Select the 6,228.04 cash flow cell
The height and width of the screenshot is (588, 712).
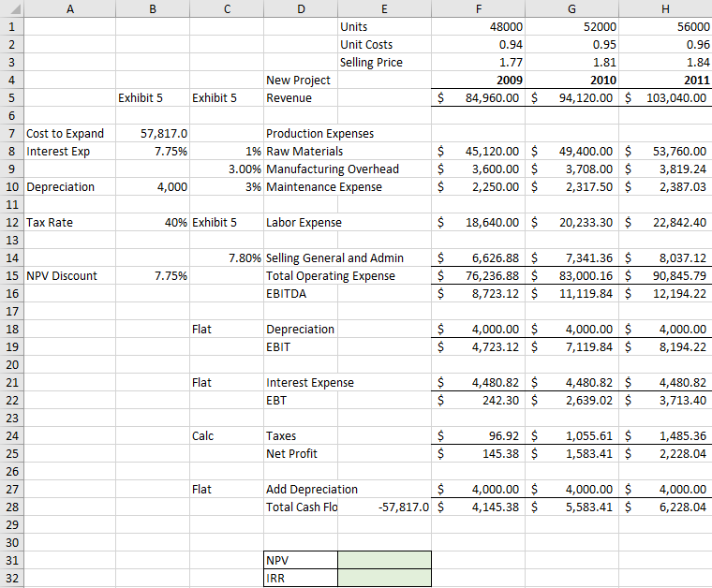pos(665,507)
